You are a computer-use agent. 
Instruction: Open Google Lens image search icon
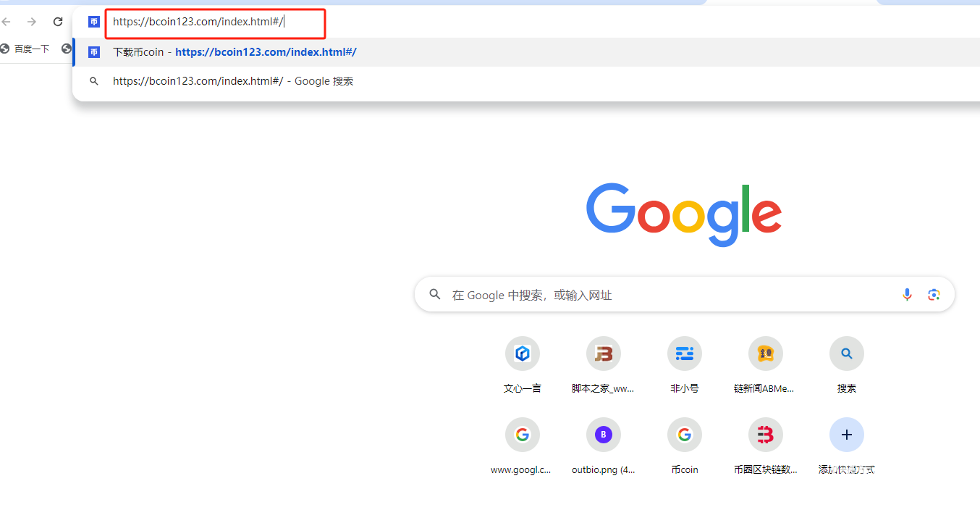(x=934, y=295)
